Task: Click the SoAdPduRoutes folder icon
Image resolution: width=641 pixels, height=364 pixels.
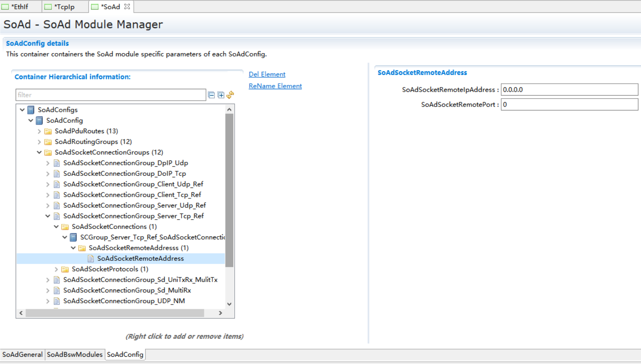Action: tap(48, 131)
